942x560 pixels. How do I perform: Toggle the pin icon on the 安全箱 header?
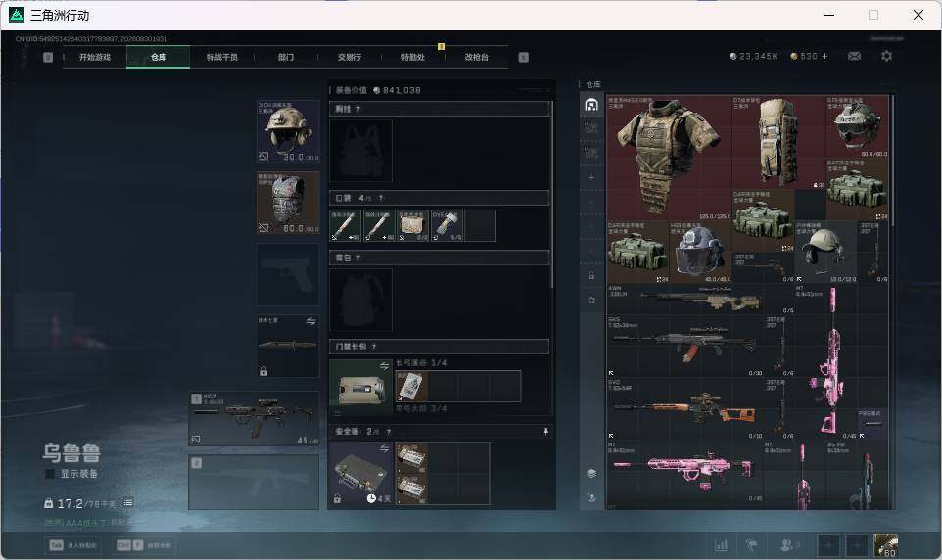pyautogui.click(x=545, y=432)
